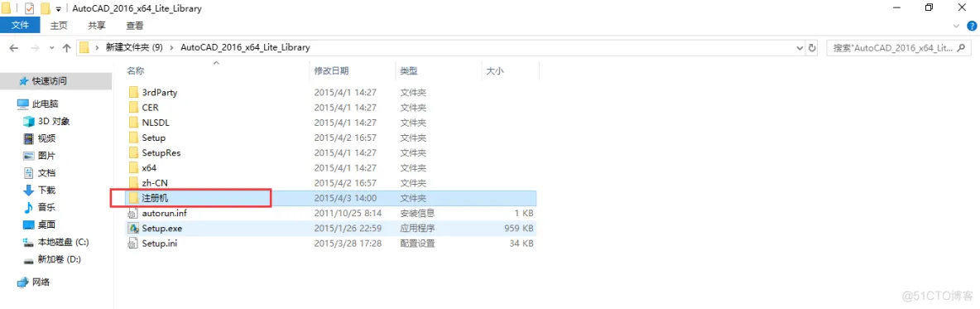Select the 注册机 folder name

156,198
